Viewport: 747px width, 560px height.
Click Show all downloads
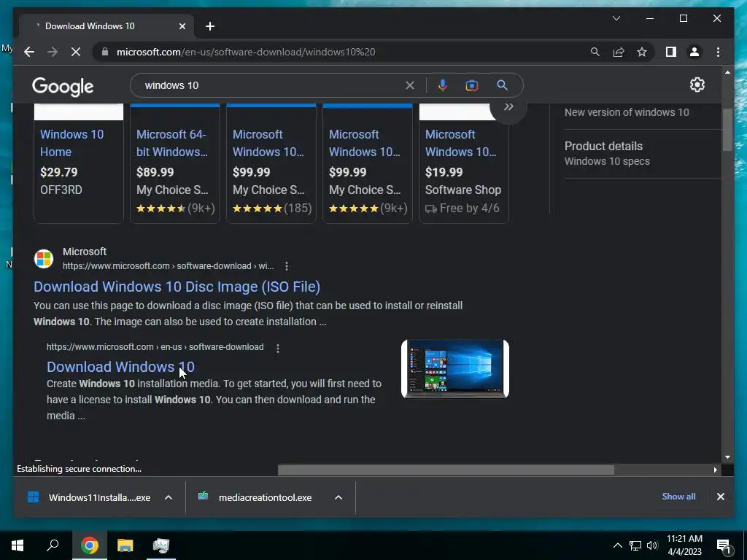(678, 497)
